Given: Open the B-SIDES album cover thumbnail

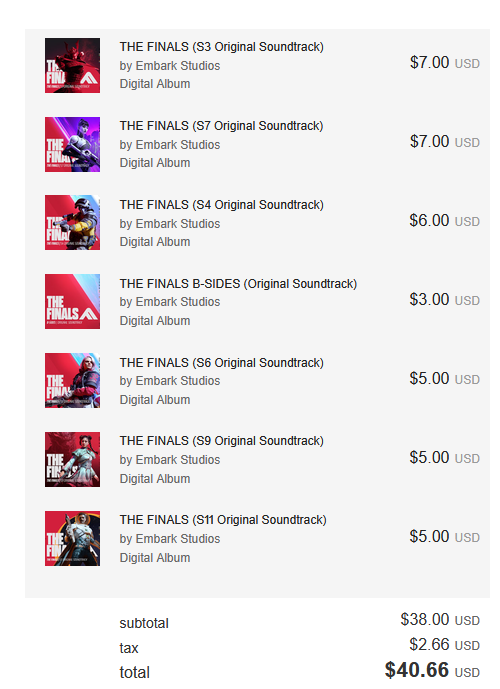Looking at the screenshot, I should (72, 301).
